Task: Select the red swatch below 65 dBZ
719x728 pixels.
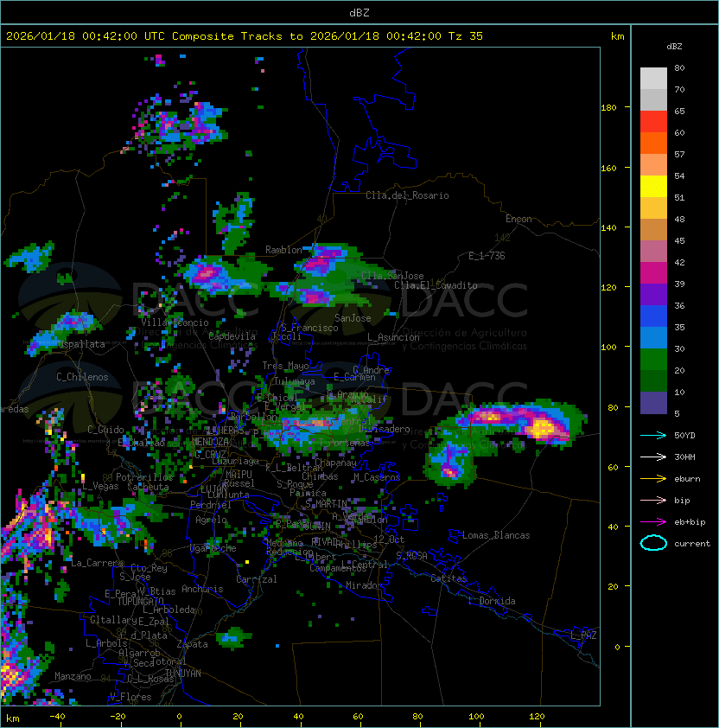Action: coord(653,122)
